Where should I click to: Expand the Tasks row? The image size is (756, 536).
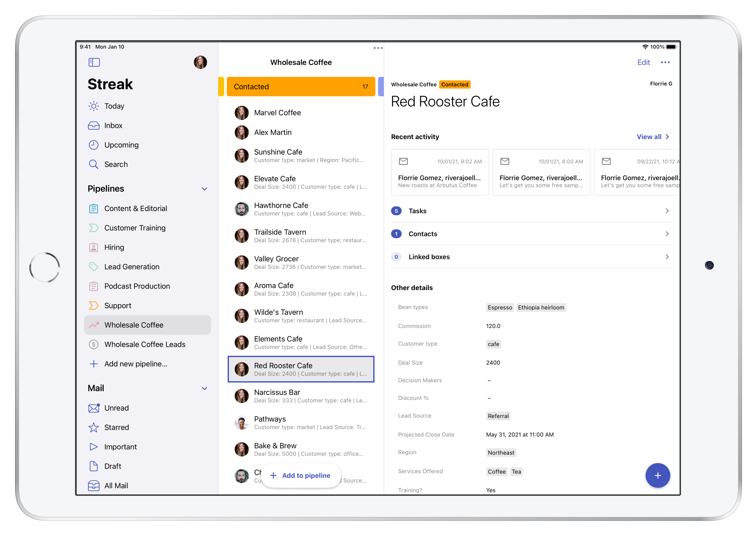click(x=531, y=211)
